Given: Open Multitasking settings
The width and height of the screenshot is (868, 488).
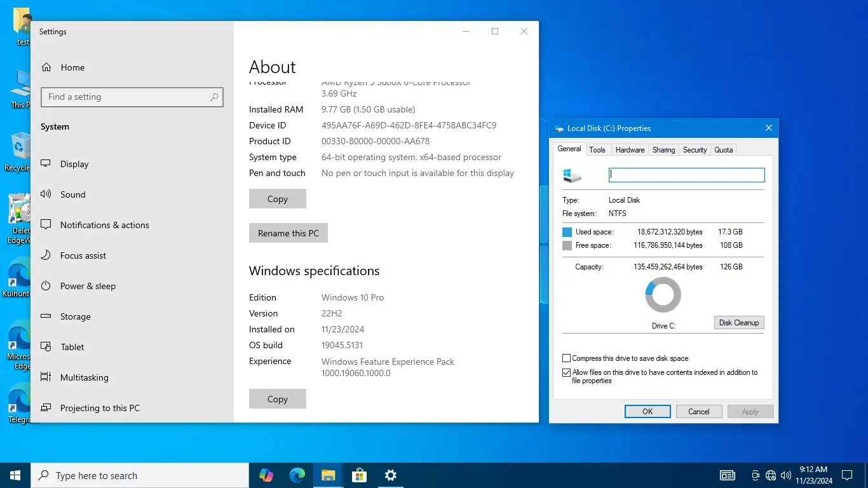Looking at the screenshot, I should [x=75, y=377].
